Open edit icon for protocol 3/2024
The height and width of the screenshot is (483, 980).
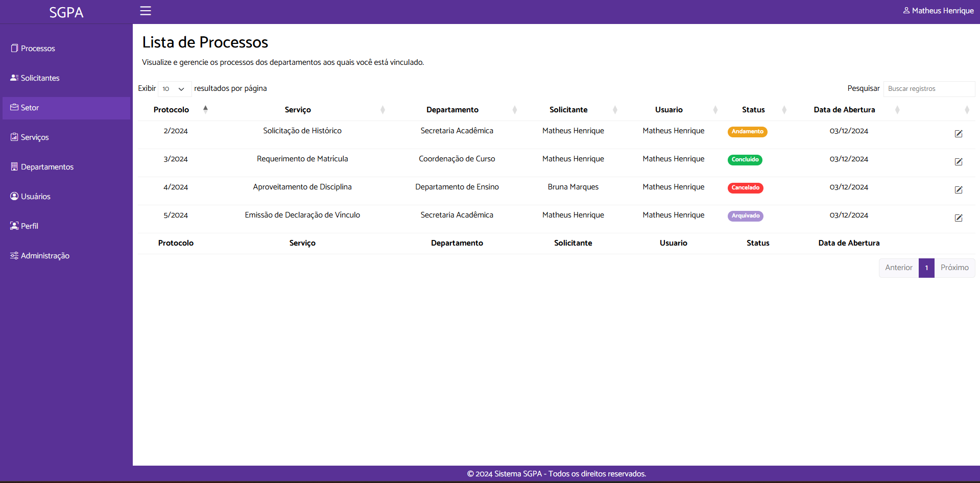tap(959, 162)
